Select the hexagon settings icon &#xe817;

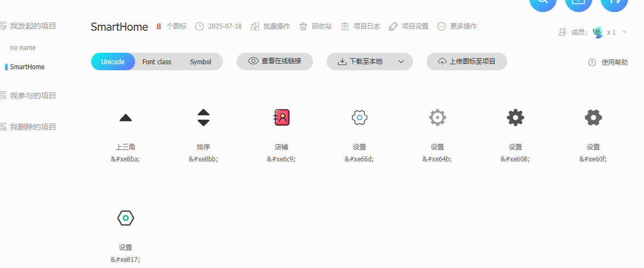tap(126, 218)
